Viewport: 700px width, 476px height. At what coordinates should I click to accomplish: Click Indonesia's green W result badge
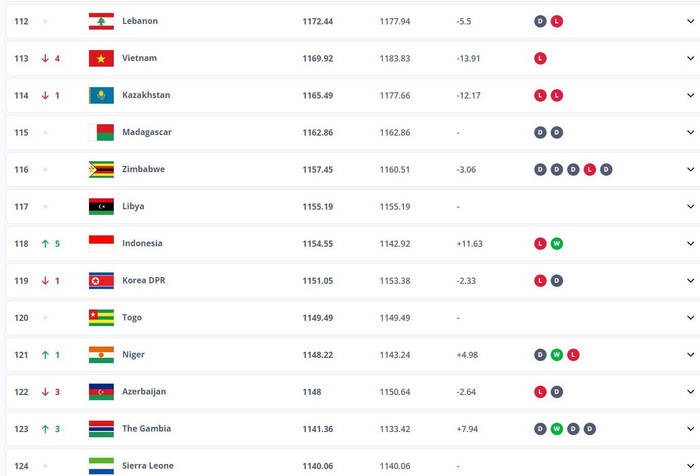coord(557,244)
